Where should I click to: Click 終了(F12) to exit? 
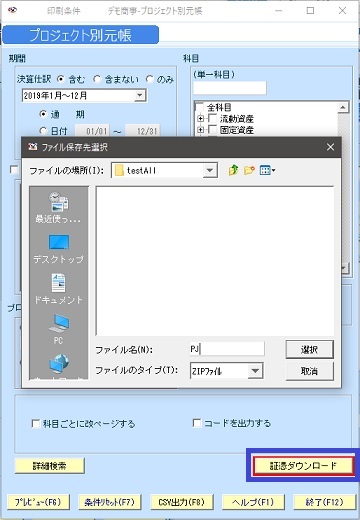(324, 502)
